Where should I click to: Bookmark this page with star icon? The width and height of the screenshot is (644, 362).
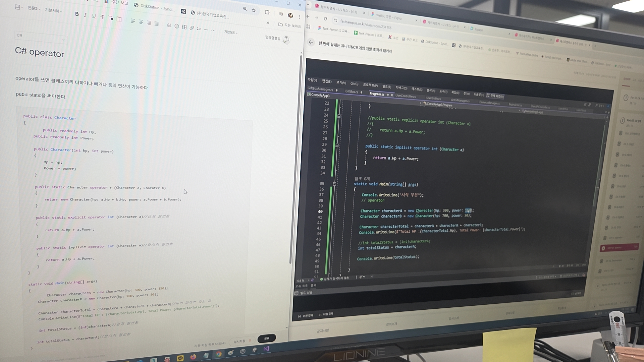coord(254,10)
